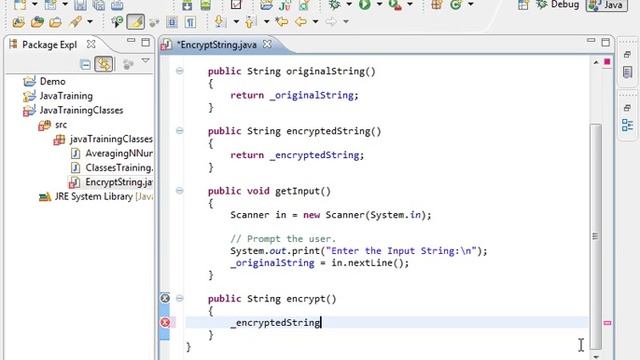Run the program with the green Run icon

[364, 4]
